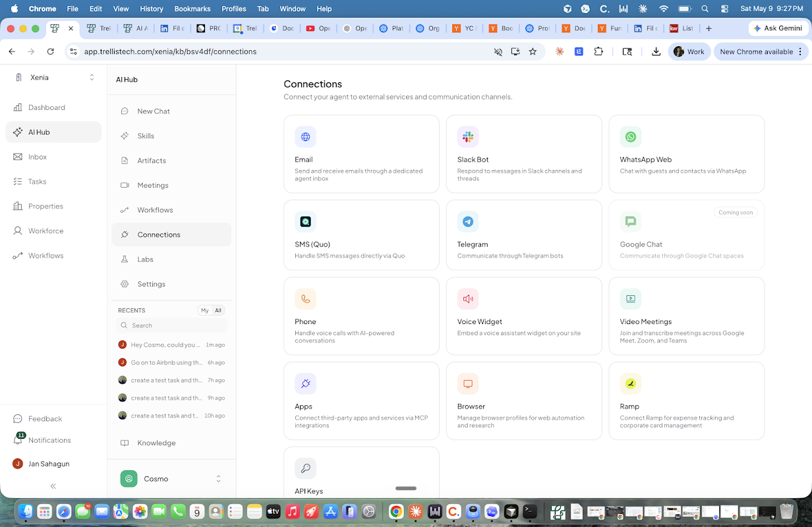Click the Voice Widget speaker icon
Screen dimensions: 812x527
point(468,299)
